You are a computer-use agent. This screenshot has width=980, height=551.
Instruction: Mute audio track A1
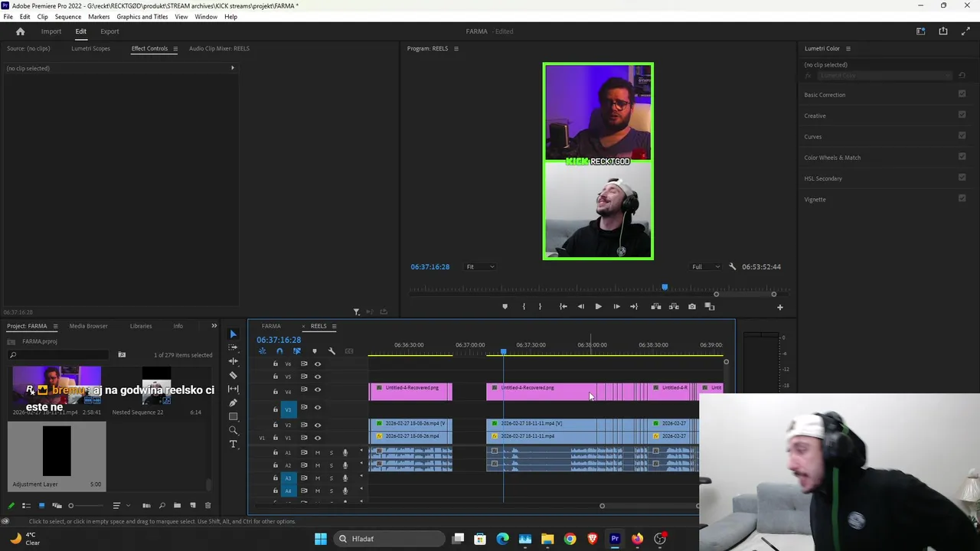(318, 452)
